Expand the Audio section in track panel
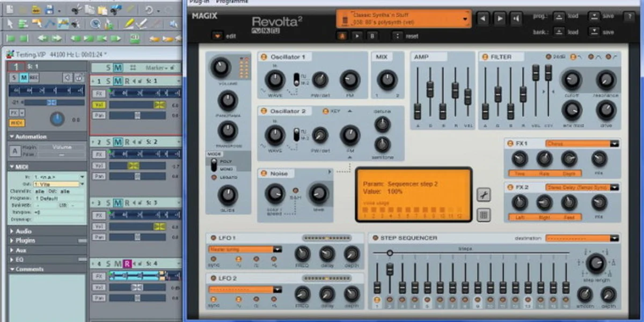644x322 pixels. [x=23, y=231]
